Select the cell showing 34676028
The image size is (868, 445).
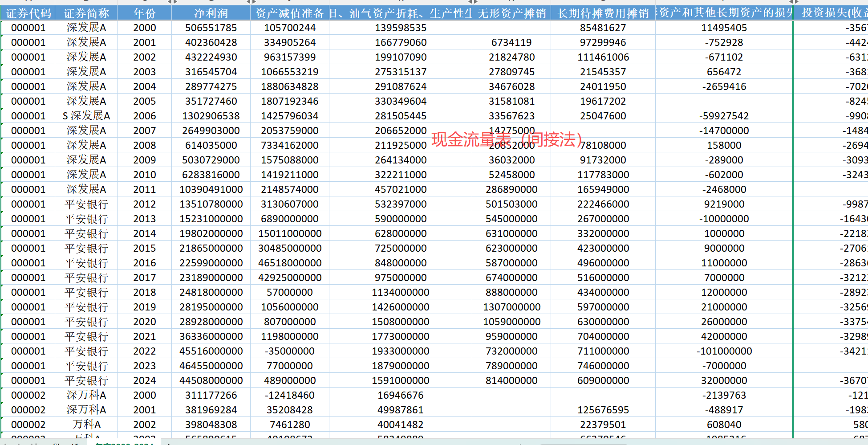tap(511, 86)
